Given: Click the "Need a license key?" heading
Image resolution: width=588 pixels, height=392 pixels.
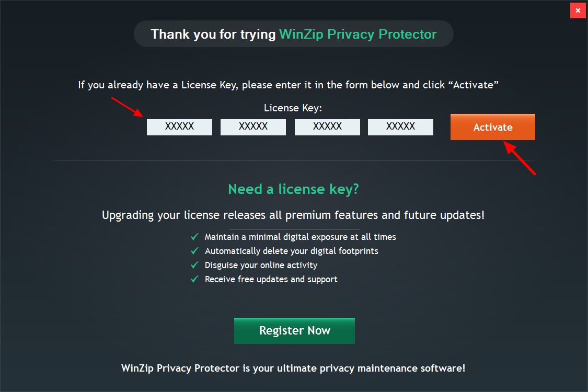Looking at the screenshot, I should pyautogui.click(x=293, y=189).
